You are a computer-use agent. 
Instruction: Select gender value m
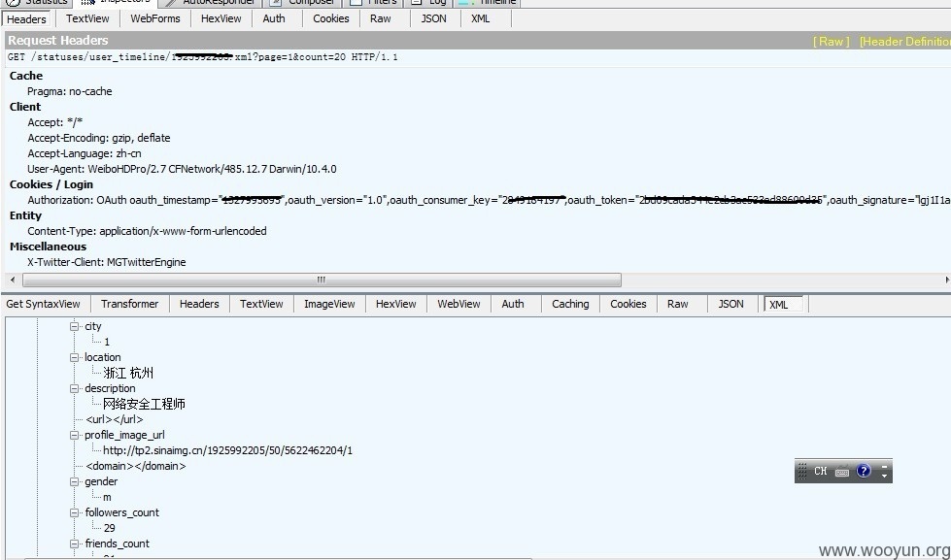[108, 497]
